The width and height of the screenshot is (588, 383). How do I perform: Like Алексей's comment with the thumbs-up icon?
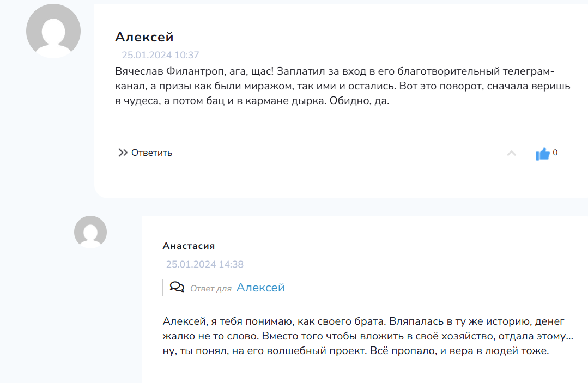[543, 153]
